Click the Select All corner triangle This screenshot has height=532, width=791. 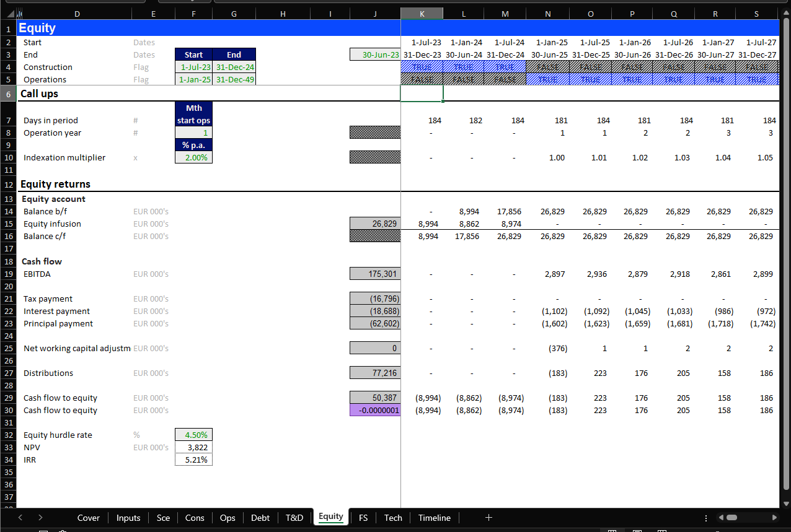coord(12,14)
